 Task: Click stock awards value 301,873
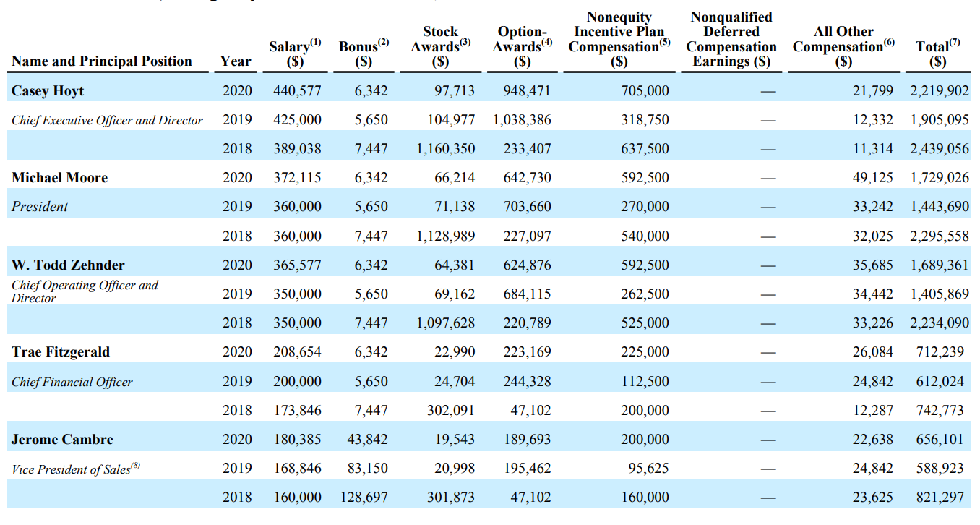point(451,498)
